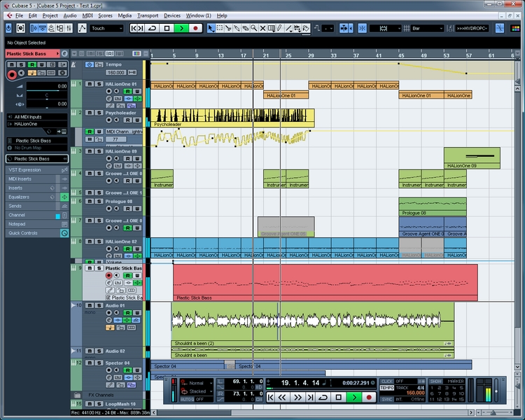Click toolbar Record button

tap(195, 29)
